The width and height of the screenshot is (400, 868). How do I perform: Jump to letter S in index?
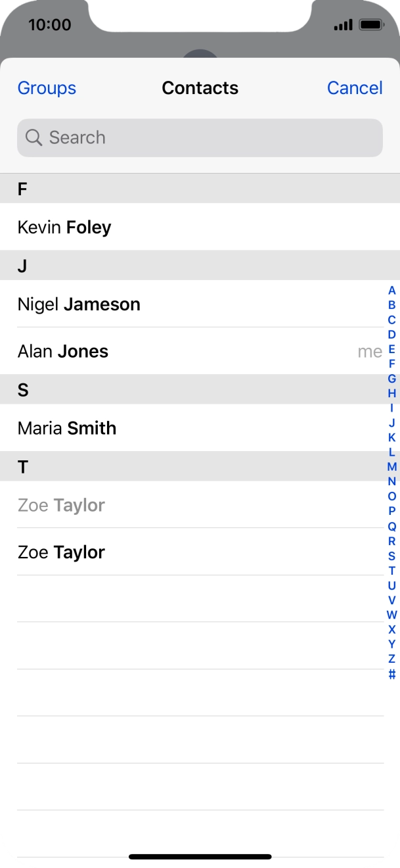pos(392,556)
